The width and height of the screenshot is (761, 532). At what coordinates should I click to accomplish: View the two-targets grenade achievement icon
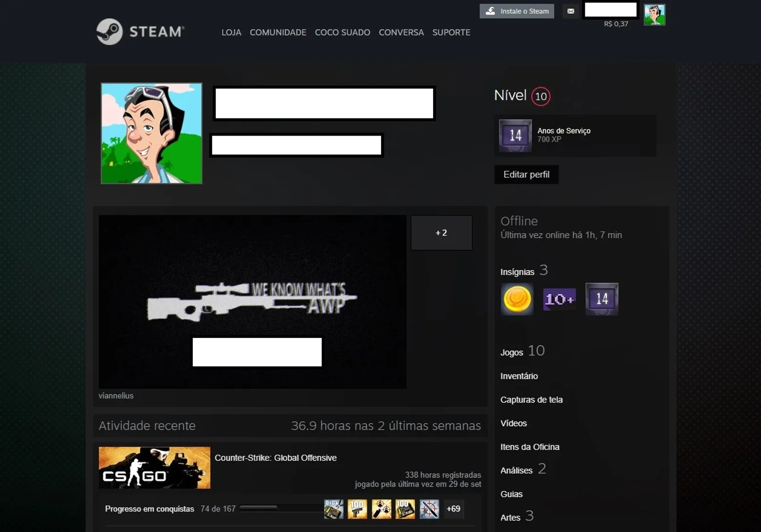click(381, 509)
